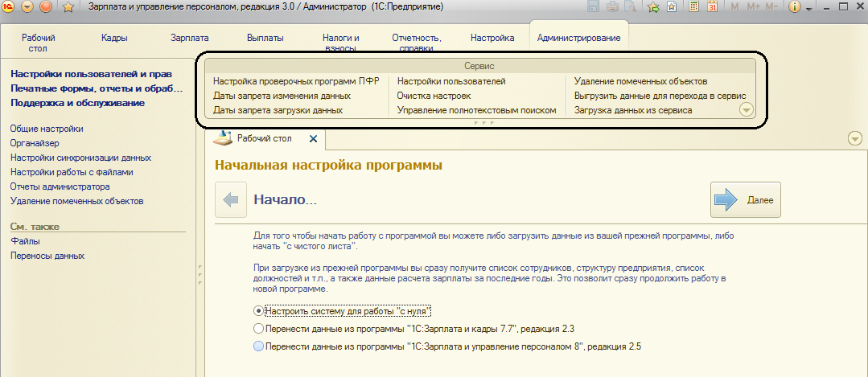
Task: Click the M+ memory button
Action: tap(753, 7)
